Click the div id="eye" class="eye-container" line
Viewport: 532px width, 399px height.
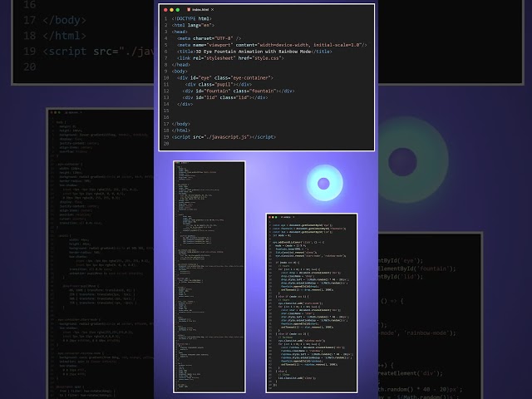tap(225, 77)
